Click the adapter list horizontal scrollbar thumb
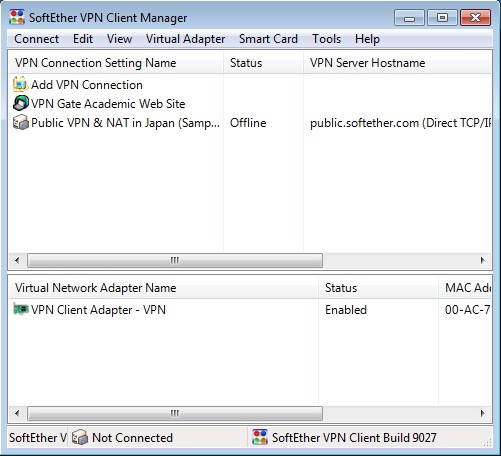Image resolution: width=501 pixels, height=456 pixels. click(x=175, y=414)
